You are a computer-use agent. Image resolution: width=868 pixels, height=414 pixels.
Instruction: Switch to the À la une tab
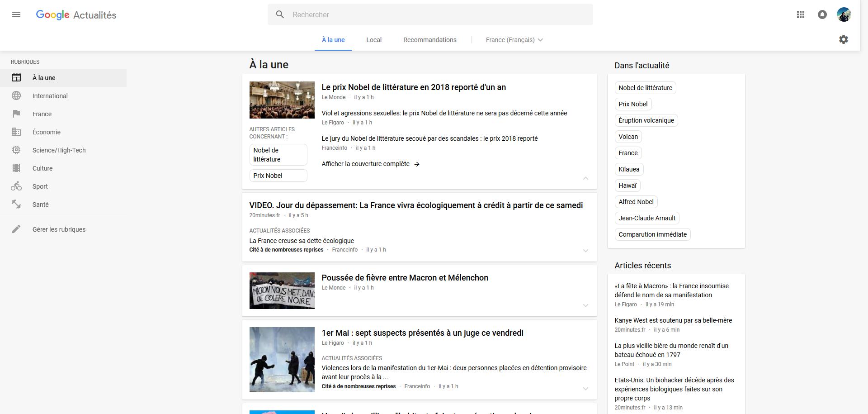tap(333, 40)
